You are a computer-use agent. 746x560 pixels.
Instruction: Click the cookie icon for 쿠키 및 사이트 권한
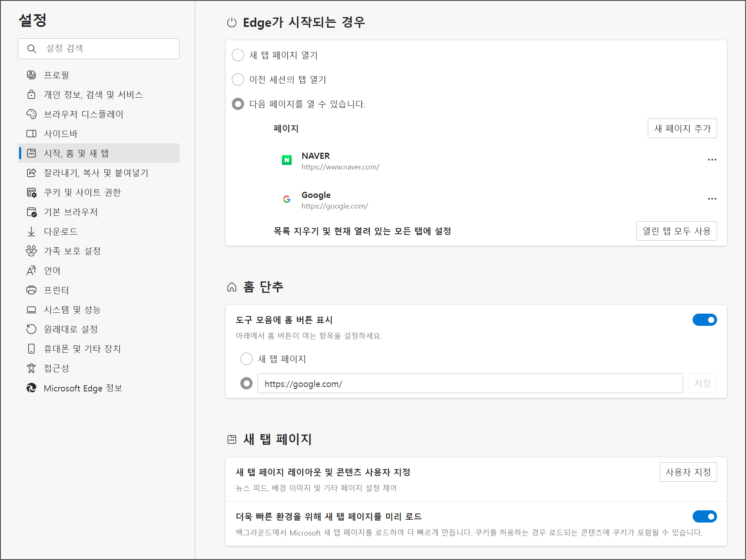tap(31, 192)
